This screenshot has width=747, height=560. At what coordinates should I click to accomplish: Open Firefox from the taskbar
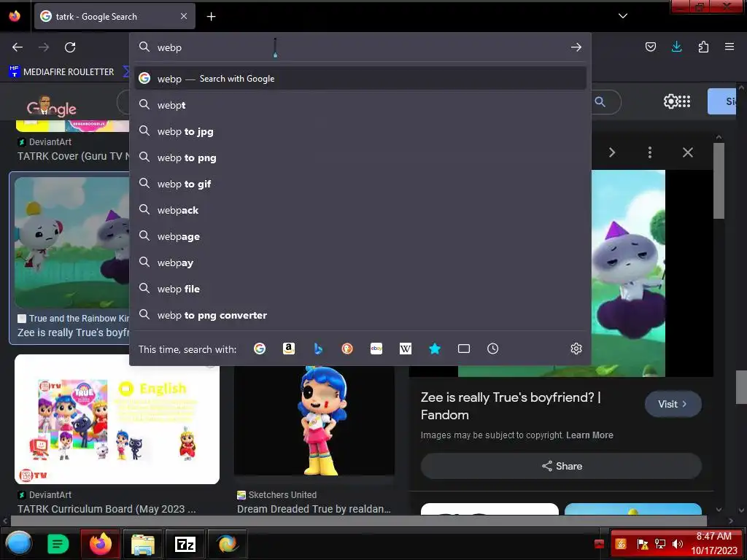[x=101, y=544]
